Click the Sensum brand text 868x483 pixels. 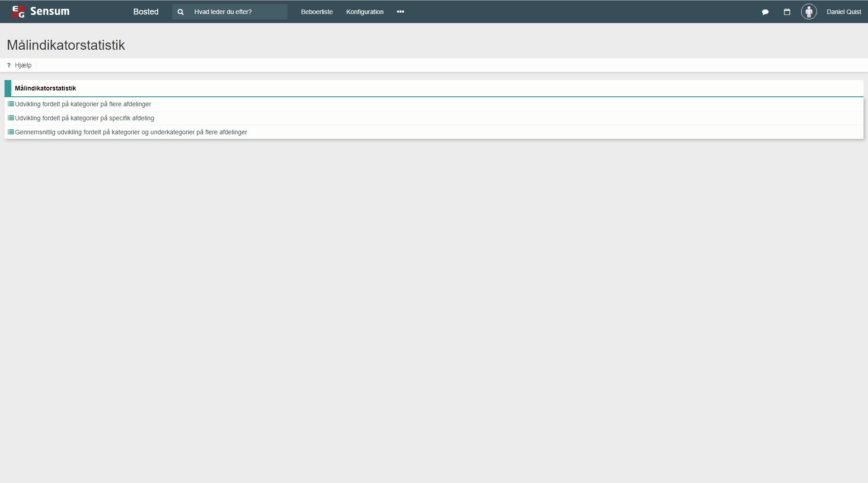50,11
